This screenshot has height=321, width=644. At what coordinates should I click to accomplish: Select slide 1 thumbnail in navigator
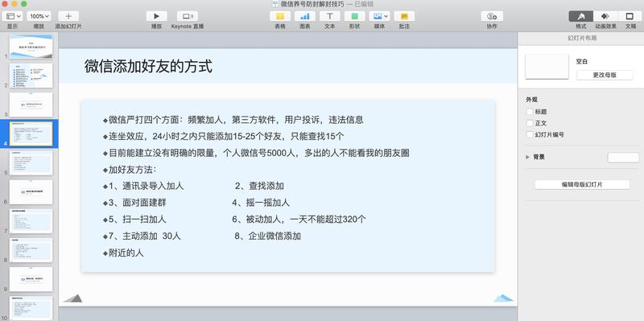pos(31,46)
